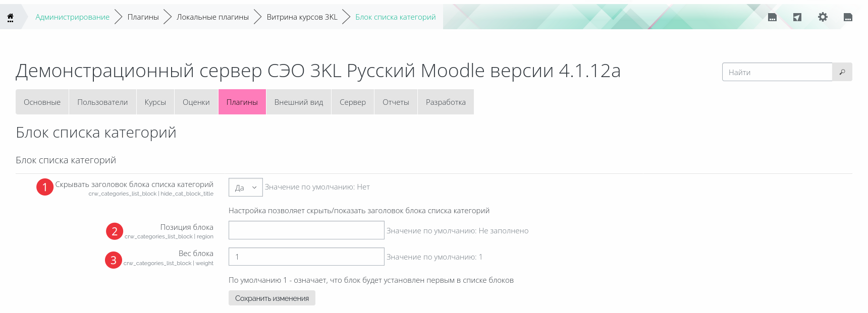Viewport: 868px width, 313px height.
Task: Go to Витрина курсов 3KL breadcrumb
Action: pos(302,17)
